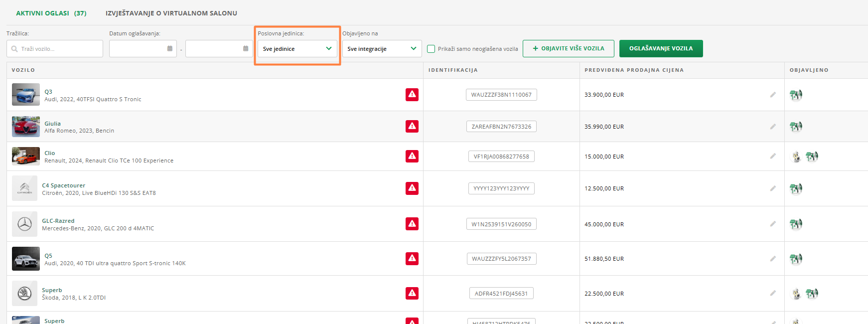This screenshot has width=868, height=324.
Task: Click the red warning icon for Clio
Action: (x=412, y=156)
